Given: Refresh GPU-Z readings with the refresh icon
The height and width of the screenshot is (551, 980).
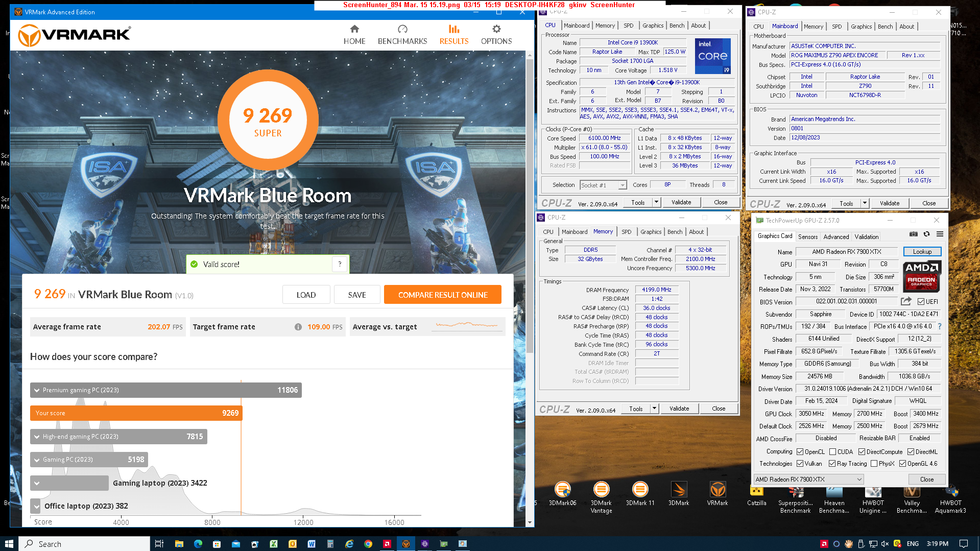Looking at the screenshot, I should 926,234.
